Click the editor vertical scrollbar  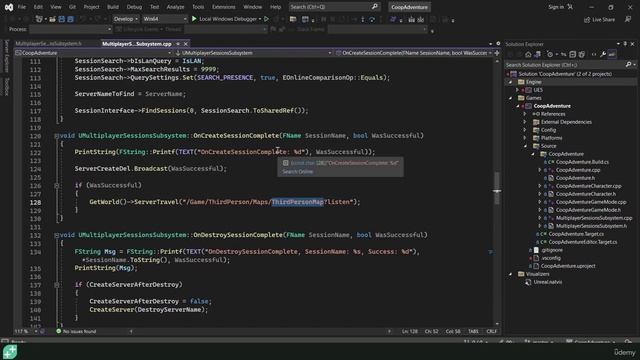point(497,192)
